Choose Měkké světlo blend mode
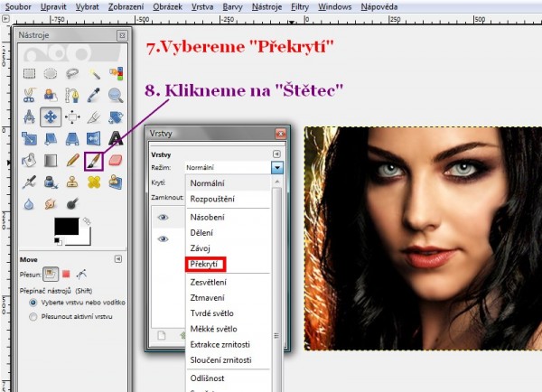This screenshot has height=392, width=542. [213, 329]
